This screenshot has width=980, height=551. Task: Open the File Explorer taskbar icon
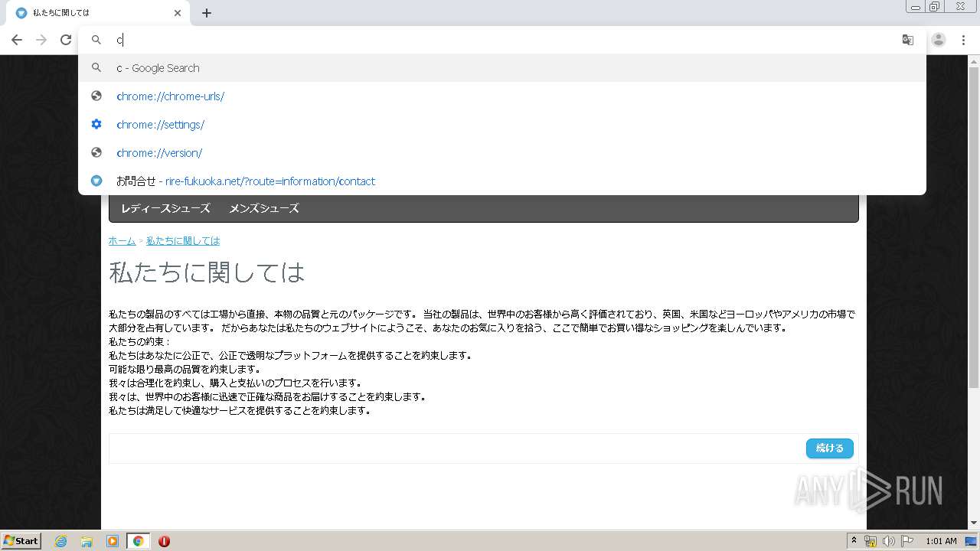[87, 541]
